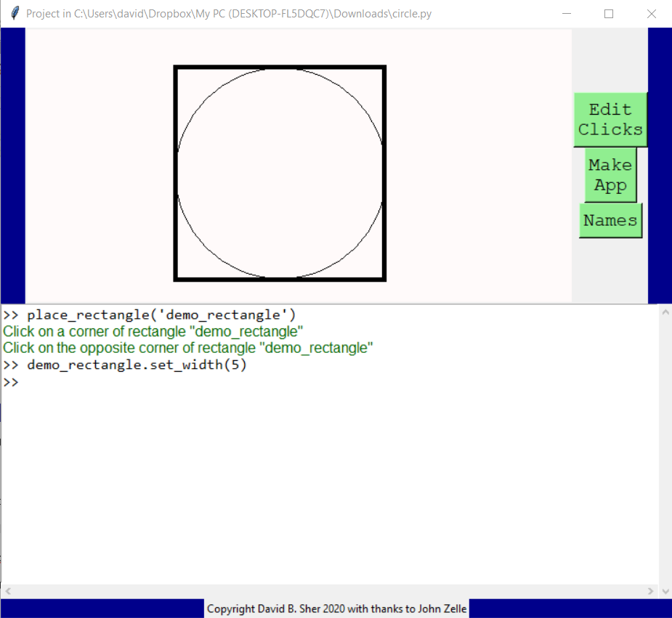
Task: Click the demo_rectangle.set_width(5) command line
Action: [x=125, y=365]
